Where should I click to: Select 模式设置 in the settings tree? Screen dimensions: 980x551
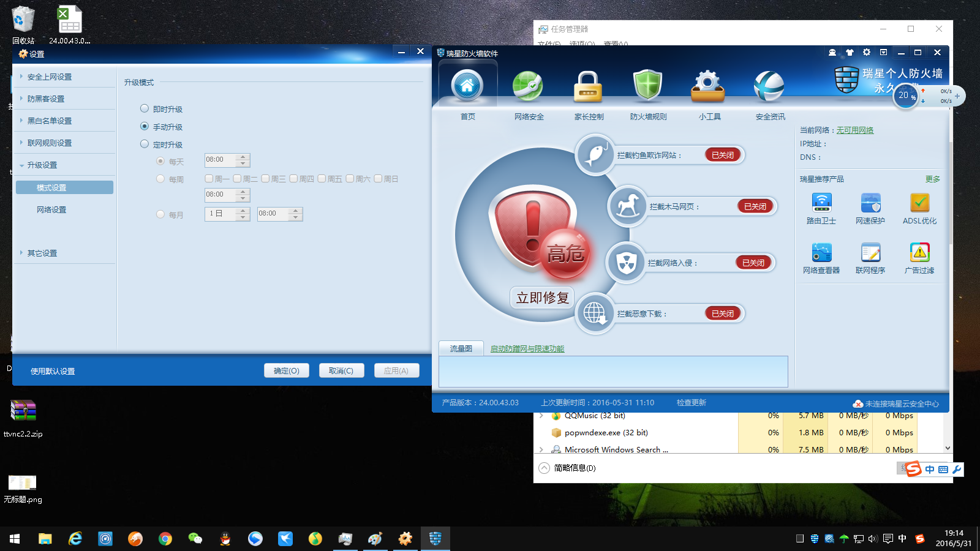tap(64, 187)
